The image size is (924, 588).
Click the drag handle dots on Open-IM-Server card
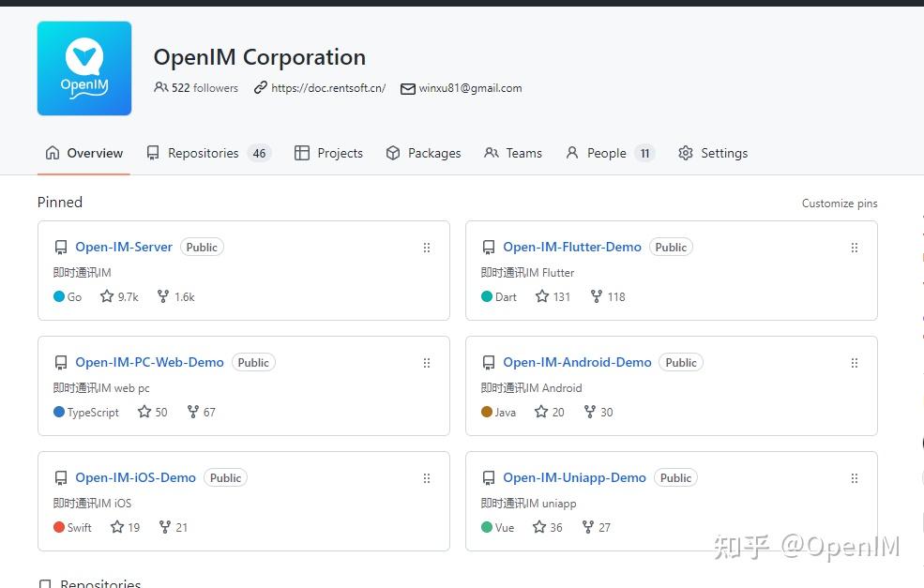pos(427,247)
